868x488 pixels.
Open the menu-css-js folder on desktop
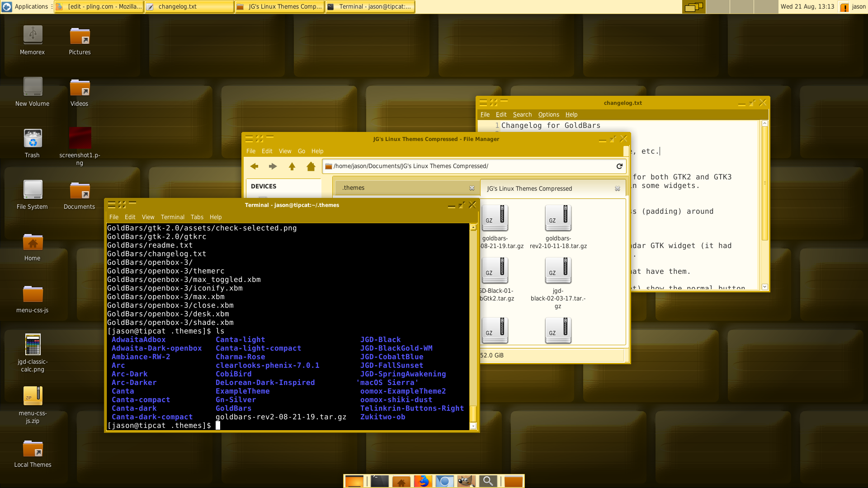33,294
